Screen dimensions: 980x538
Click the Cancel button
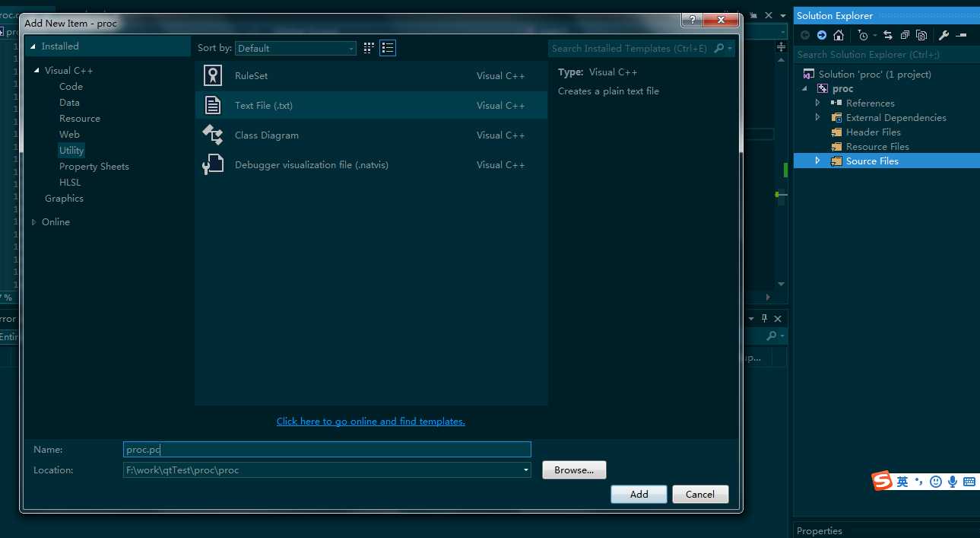(700, 494)
